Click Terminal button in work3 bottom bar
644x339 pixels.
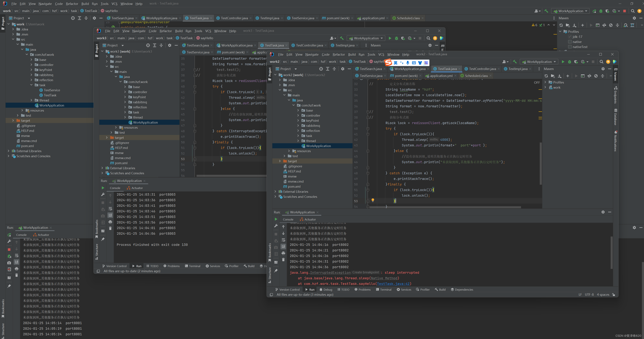point(193,266)
